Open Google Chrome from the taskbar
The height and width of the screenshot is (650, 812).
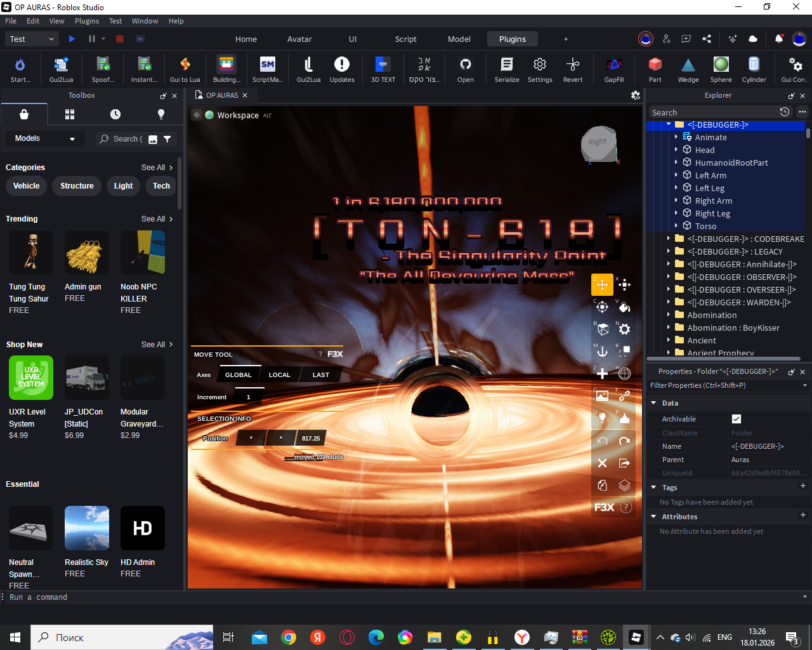pos(289,637)
